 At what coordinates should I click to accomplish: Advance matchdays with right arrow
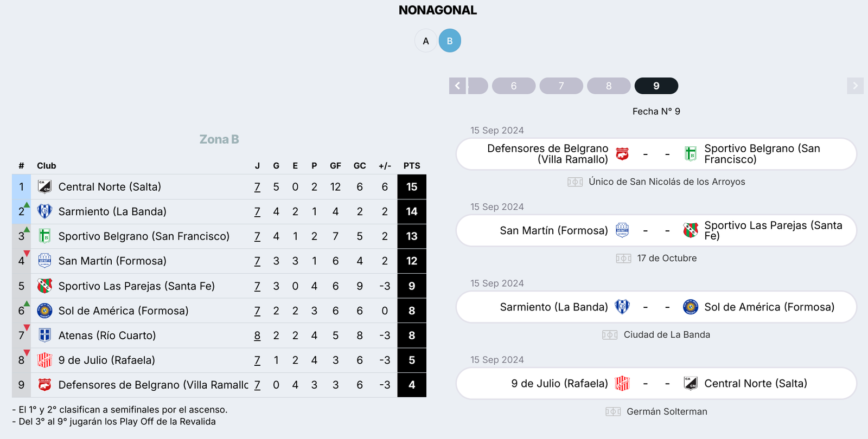[855, 86]
